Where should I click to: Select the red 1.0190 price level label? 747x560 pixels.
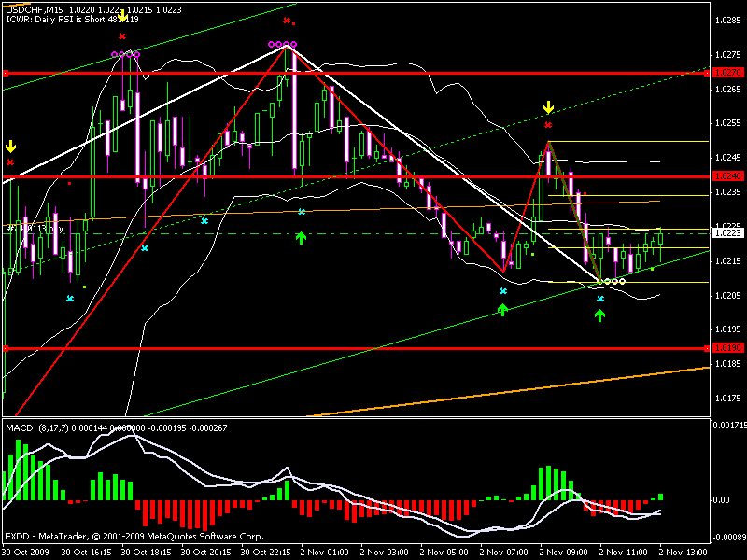point(726,348)
